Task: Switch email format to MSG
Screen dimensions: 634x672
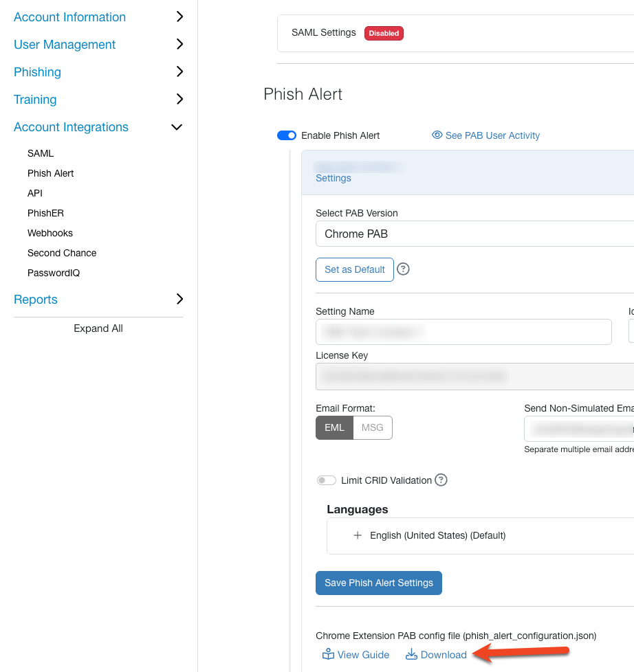Action: click(372, 427)
